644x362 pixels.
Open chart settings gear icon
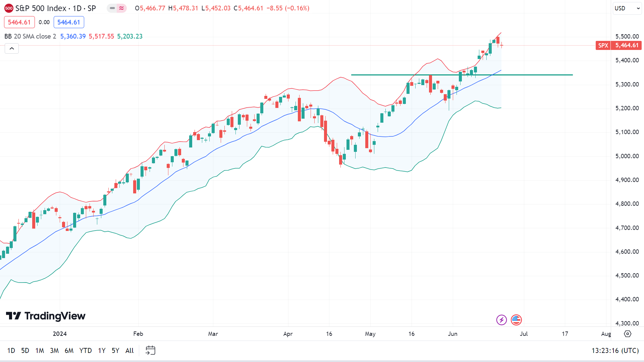[x=628, y=334]
